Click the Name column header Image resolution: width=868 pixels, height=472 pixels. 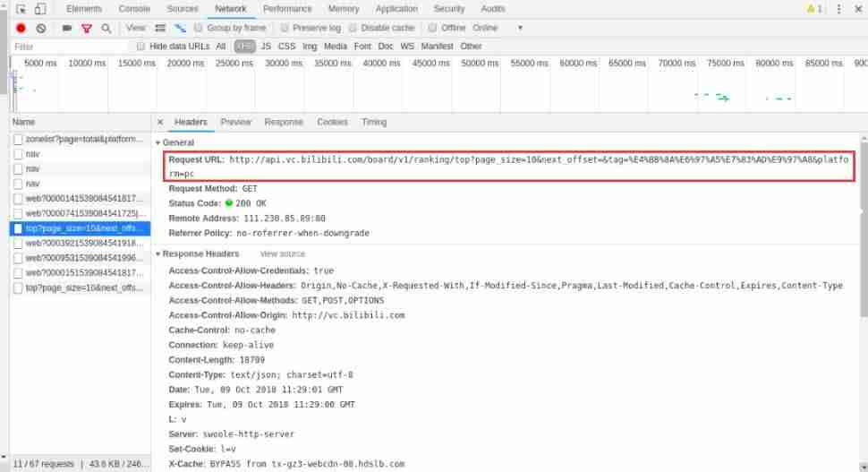tap(80, 122)
